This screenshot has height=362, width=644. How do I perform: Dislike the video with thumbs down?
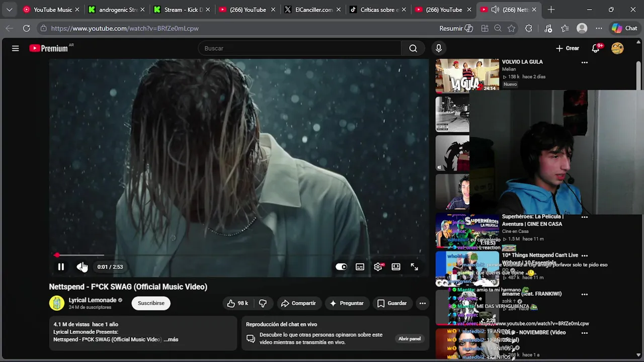263,303
